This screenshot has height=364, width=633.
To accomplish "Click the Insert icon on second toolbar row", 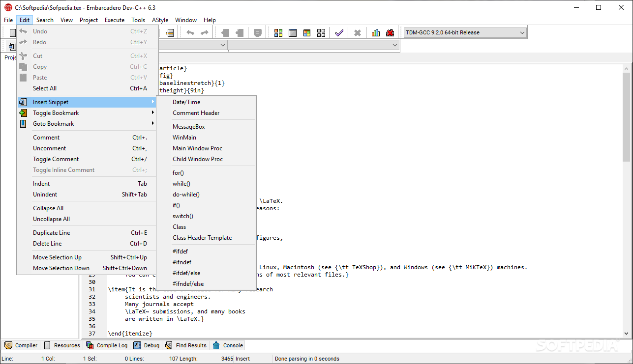I will (12, 46).
